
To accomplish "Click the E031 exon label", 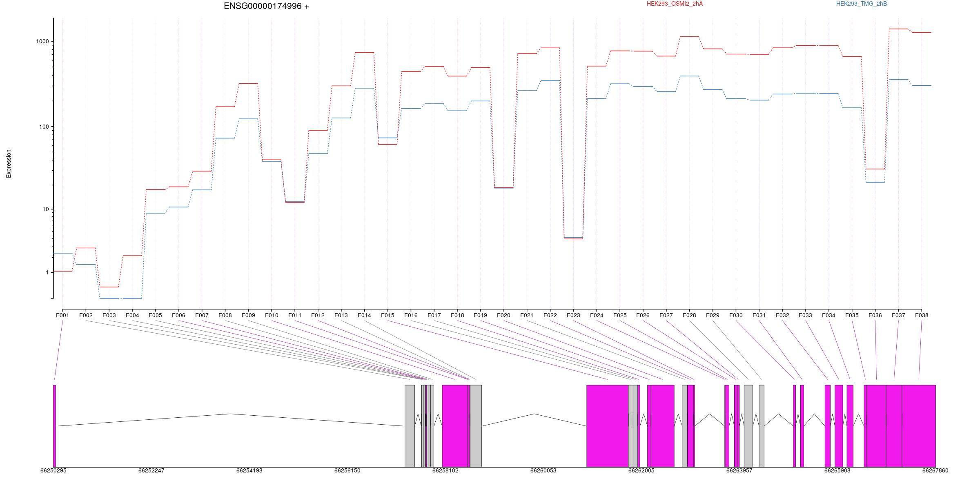I will pyautogui.click(x=759, y=315).
